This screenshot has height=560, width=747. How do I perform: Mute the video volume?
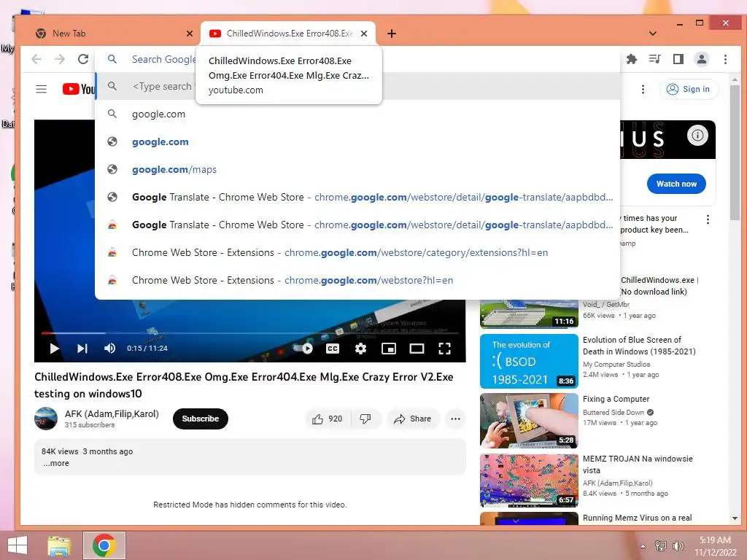click(109, 349)
